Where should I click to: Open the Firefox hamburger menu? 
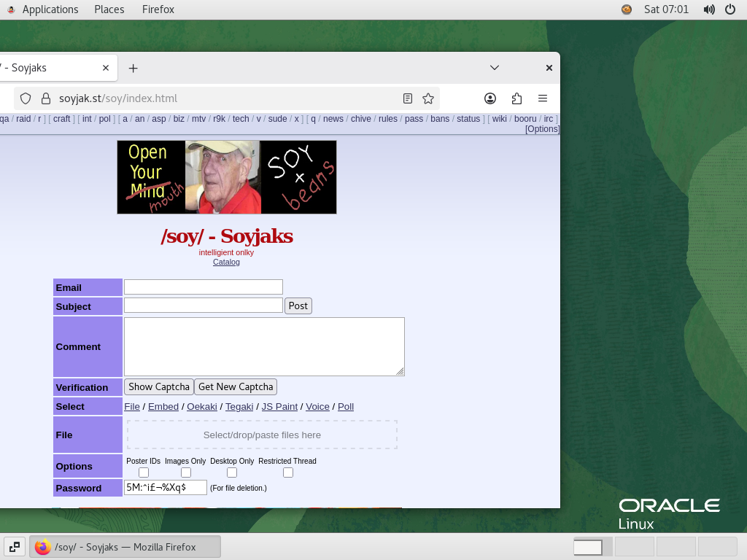coord(543,98)
